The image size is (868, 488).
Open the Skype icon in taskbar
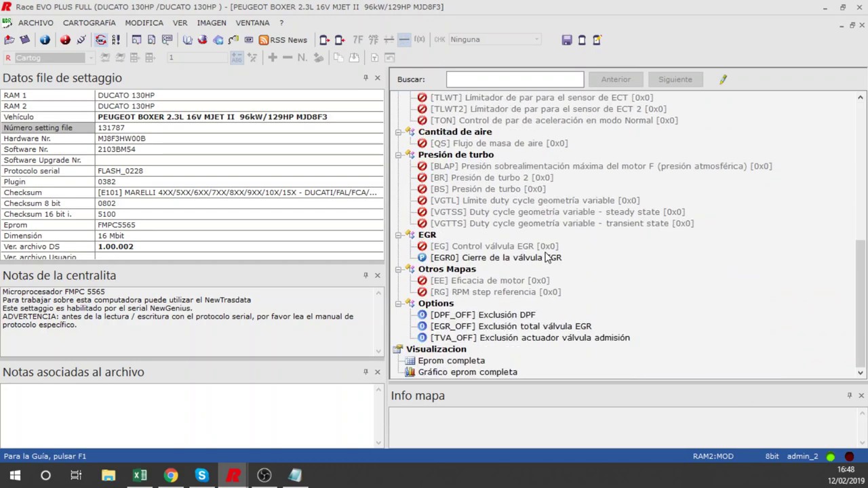click(x=202, y=475)
